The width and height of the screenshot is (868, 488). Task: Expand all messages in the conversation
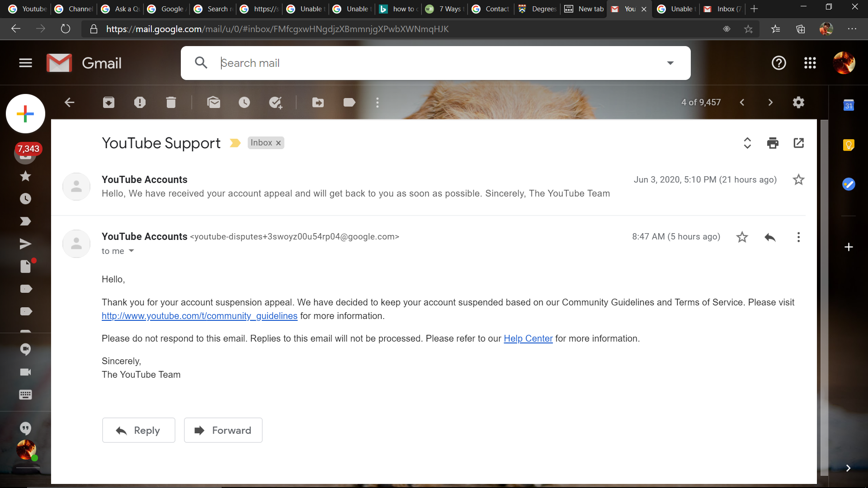[747, 143]
